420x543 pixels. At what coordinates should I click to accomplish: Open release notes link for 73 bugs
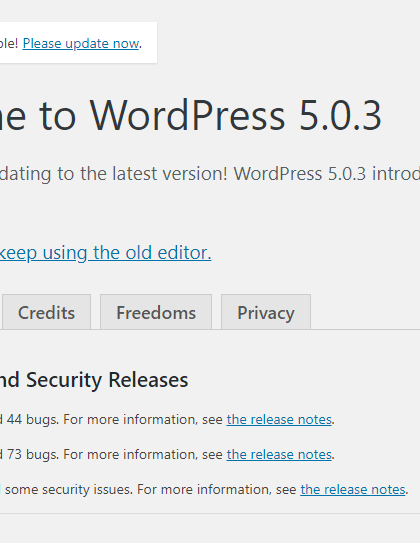[x=279, y=454]
